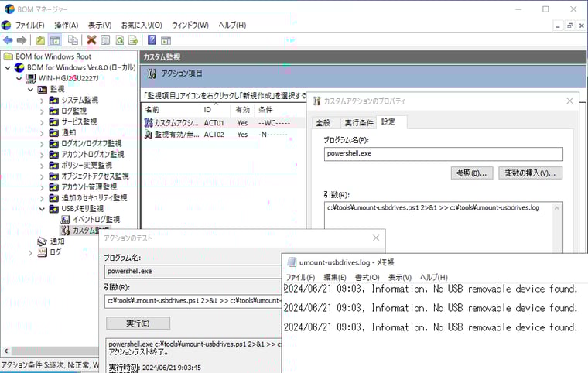Click the プログラム名 field in アクションのテスト
Viewport: 588px width, 373px height.
193,272
